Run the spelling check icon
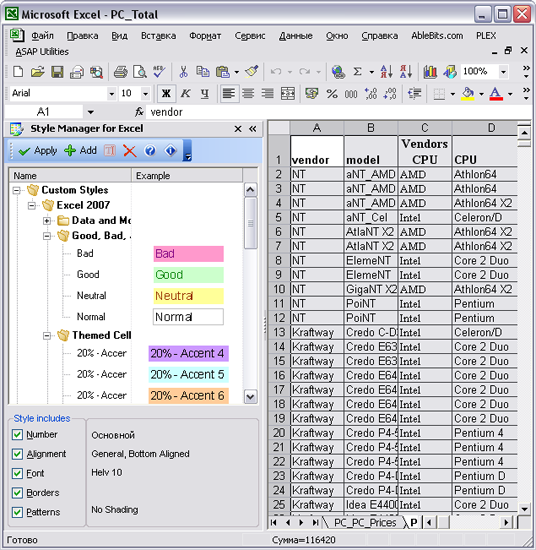This screenshot has width=536, height=550. pos(159,72)
